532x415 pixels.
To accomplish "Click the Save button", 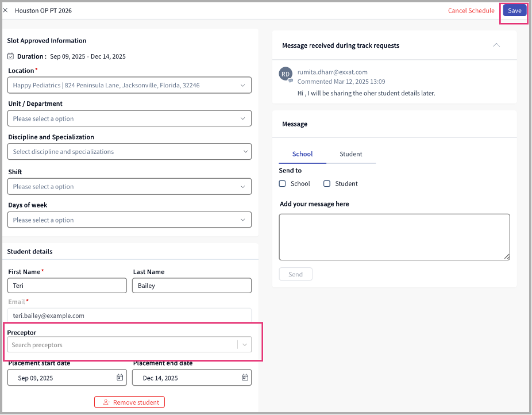I will click(514, 10).
